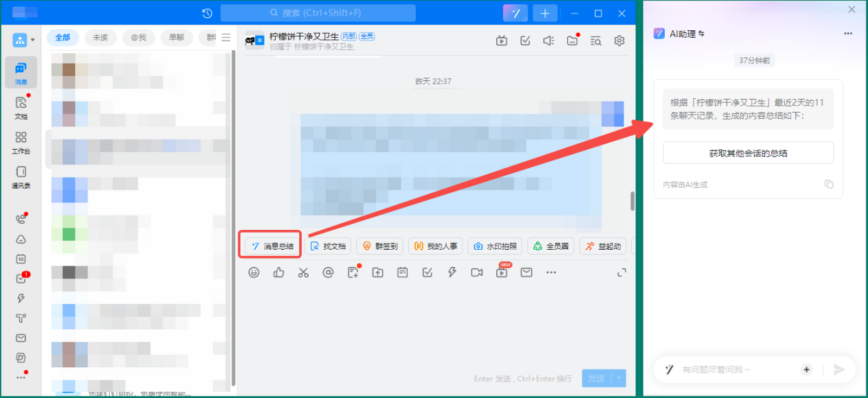
Task: Click 获取其他会话的总结 button
Action: 748,153
